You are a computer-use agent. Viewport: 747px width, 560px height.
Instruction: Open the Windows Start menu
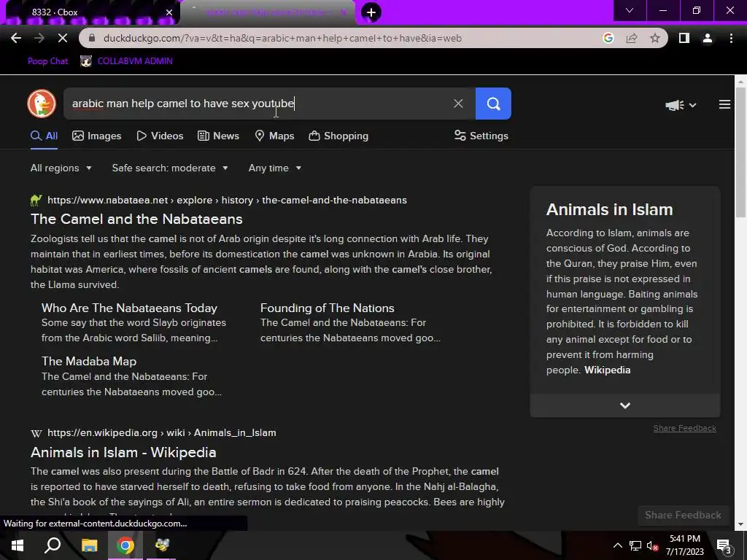(18, 545)
